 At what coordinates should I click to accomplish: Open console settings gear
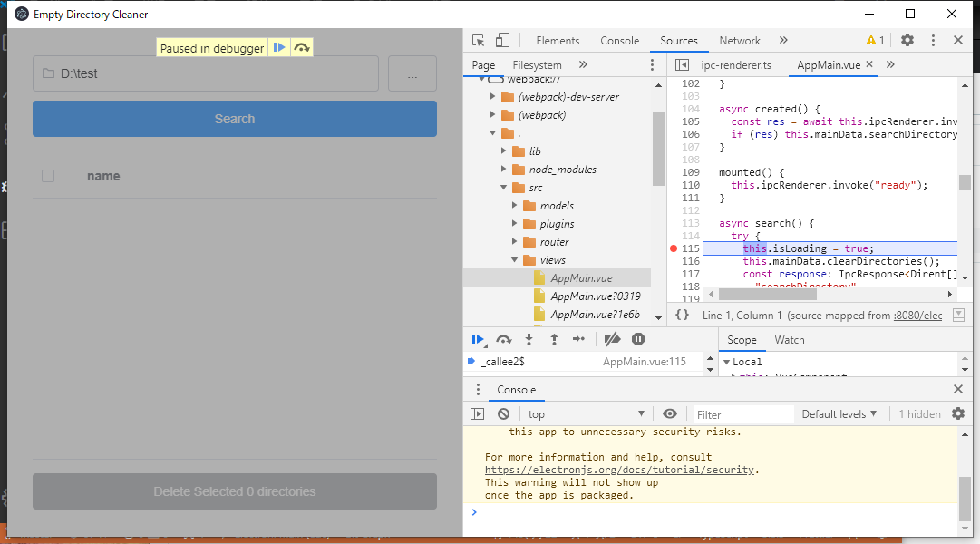(958, 413)
